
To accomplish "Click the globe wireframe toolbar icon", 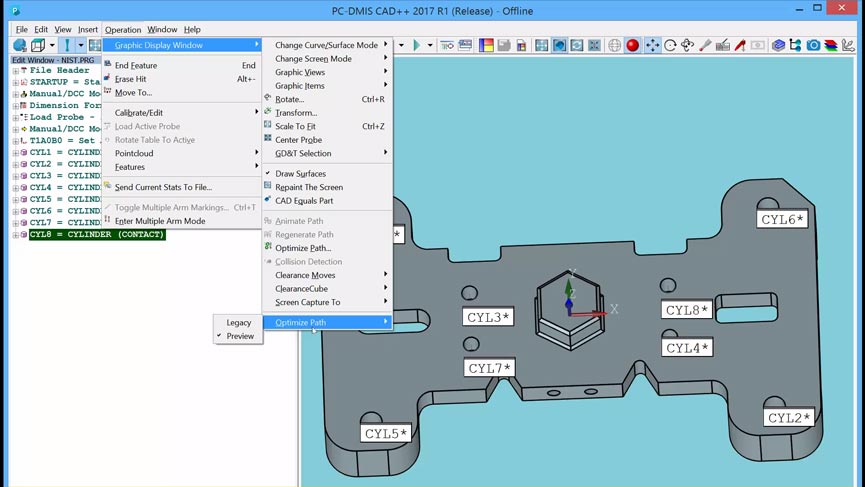I will [x=614, y=46].
